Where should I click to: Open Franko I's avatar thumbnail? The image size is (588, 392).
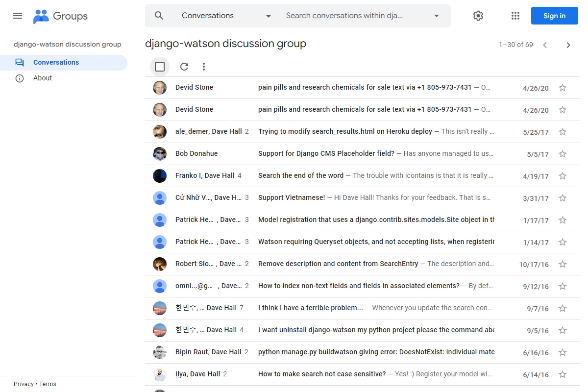click(160, 176)
